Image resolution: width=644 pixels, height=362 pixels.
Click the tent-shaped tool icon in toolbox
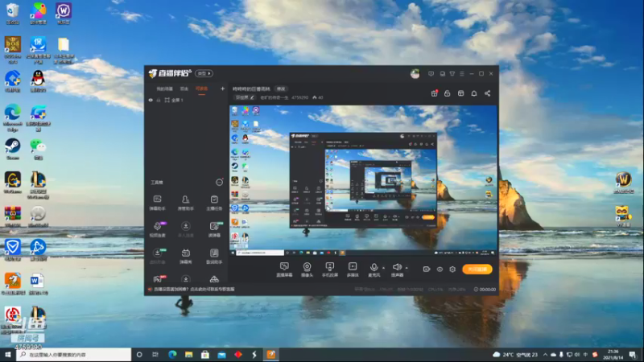(x=214, y=279)
